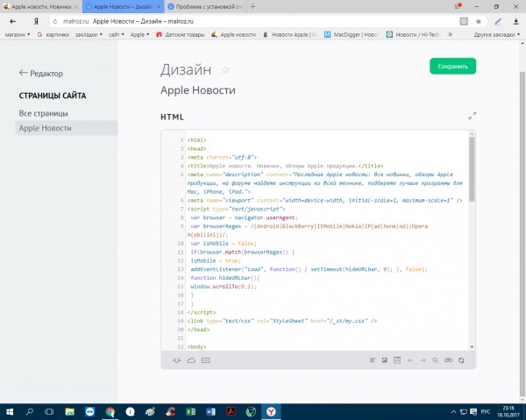
Task: Click the code window icon in editor toolbar
Action: (x=397, y=360)
